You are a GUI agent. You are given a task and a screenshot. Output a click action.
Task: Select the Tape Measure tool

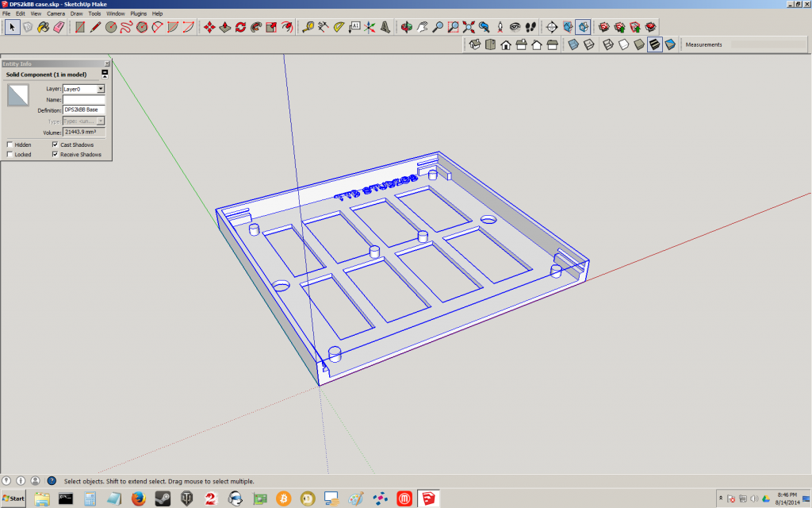(x=307, y=27)
